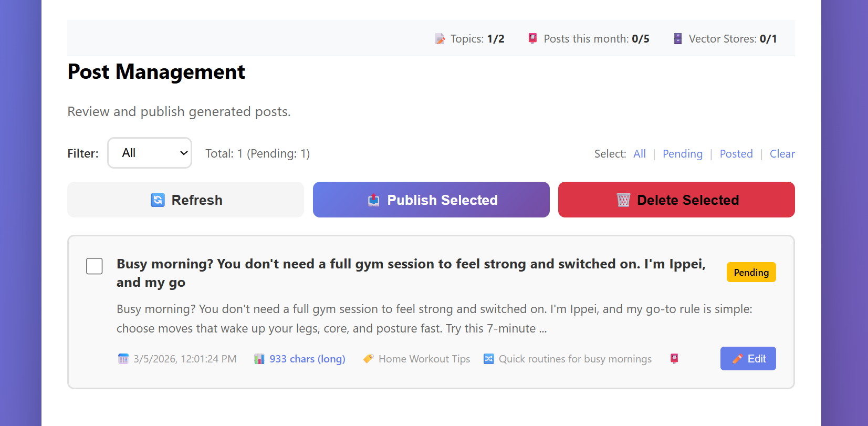868x426 pixels.
Task: Expand the filter combo box chevron
Action: tap(183, 153)
